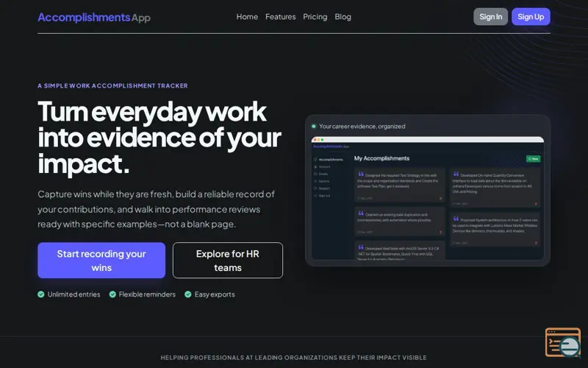Click the 'Turn everyday work' headline

(x=159, y=138)
